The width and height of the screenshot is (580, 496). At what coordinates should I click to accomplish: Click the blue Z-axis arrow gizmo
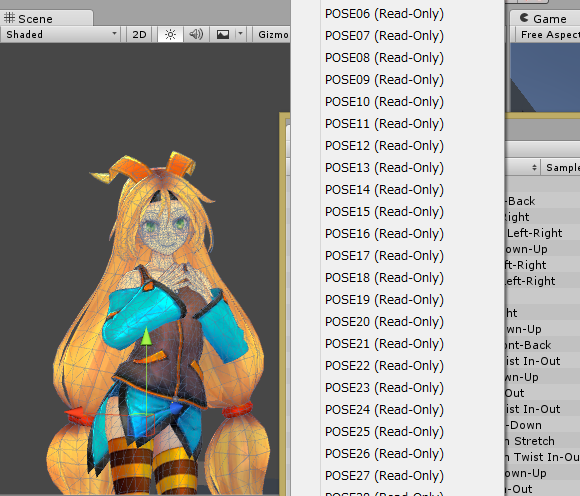(x=176, y=408)
